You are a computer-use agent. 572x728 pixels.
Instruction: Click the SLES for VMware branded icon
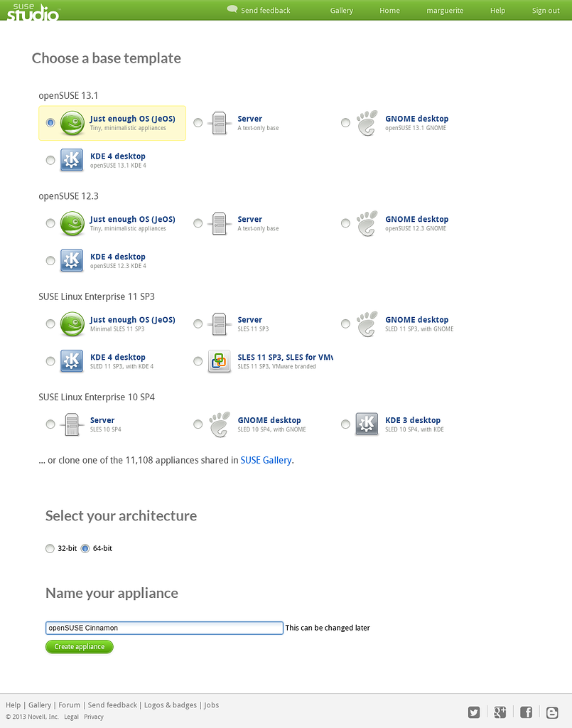(219, 361)
